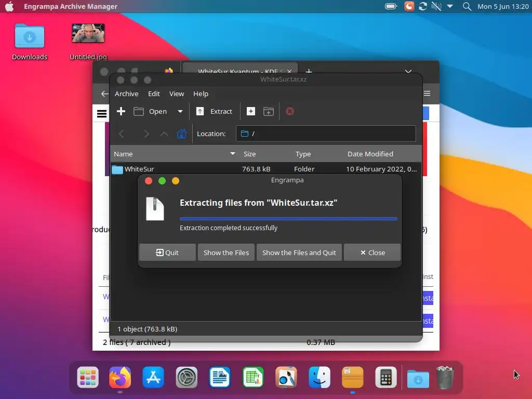Viewport: 532px width, 399px height.
Task: Open Untitled.jpg thumbnail on desktop
Action: [x=88, y=42]
